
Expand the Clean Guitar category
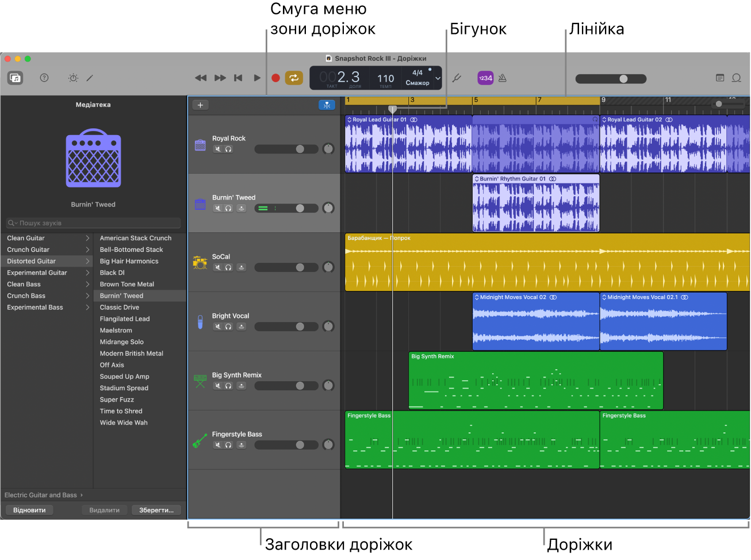87,238
